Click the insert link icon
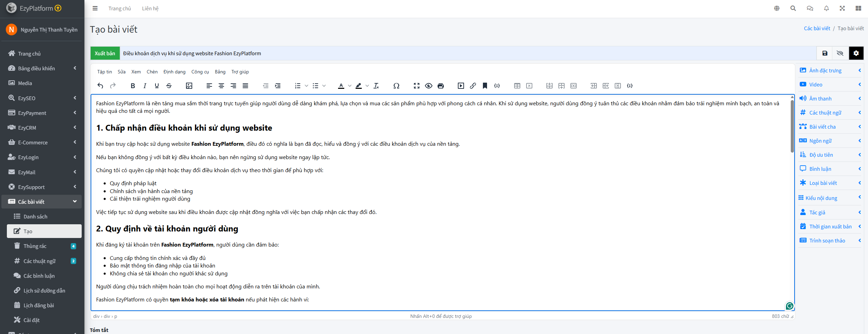The image size is (868, 334). click(x=473, y=86)
